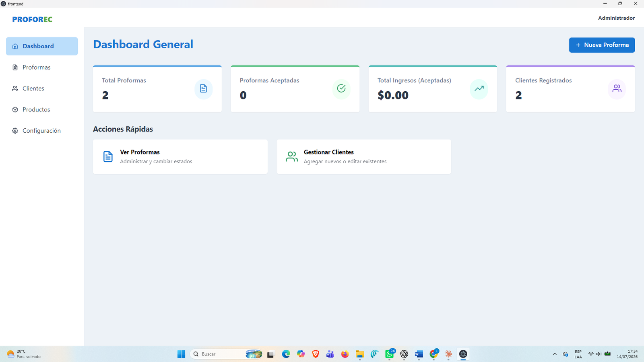
Task: Open WhatsApp from the taskbar
Action: (390, 354)
